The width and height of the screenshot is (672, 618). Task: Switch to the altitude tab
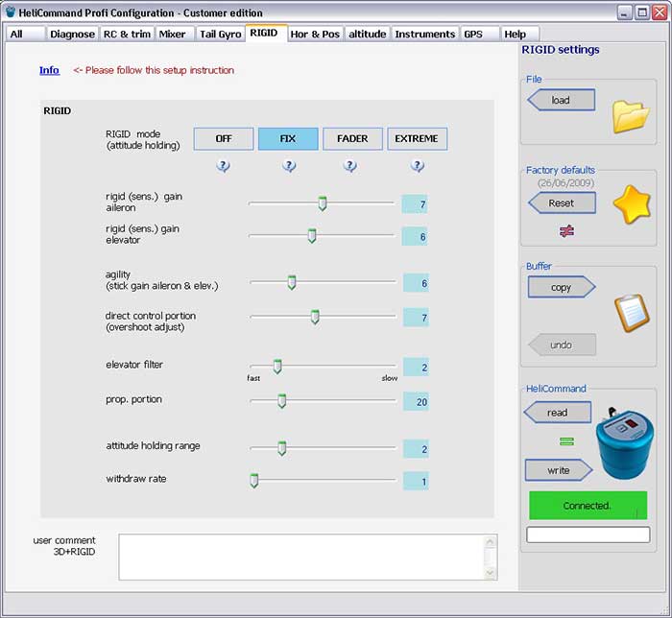pyautogui.click(x=368, y=34)
